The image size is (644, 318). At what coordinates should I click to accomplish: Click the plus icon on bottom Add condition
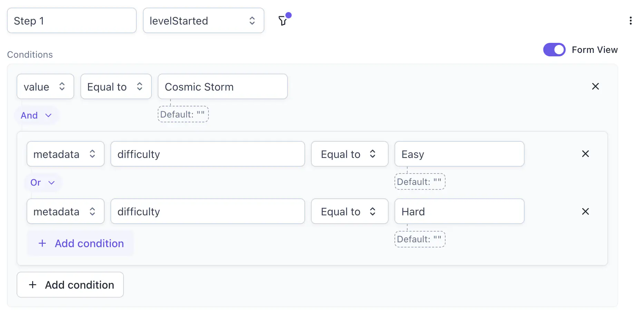pos(33,284)
